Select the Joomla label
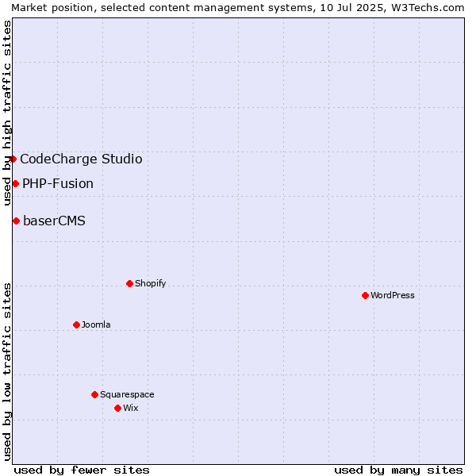The image size is (476, 476). (96, 324)
